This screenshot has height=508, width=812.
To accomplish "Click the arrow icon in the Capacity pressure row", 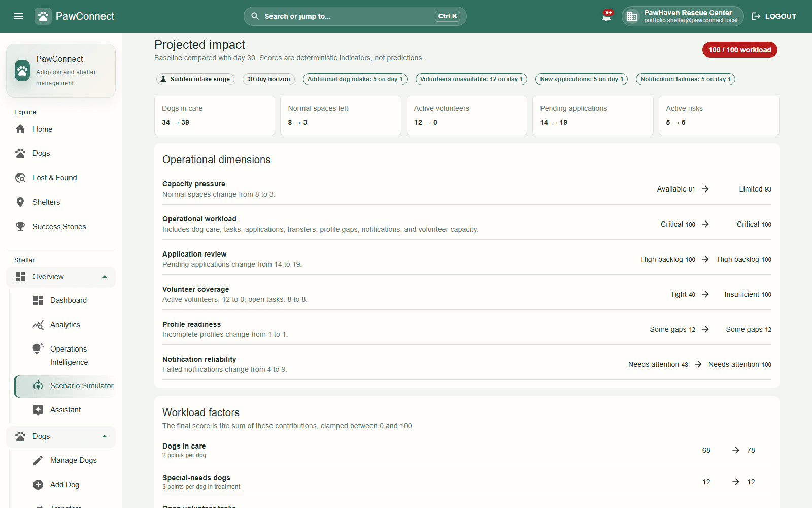I will (x=705, y=189).
